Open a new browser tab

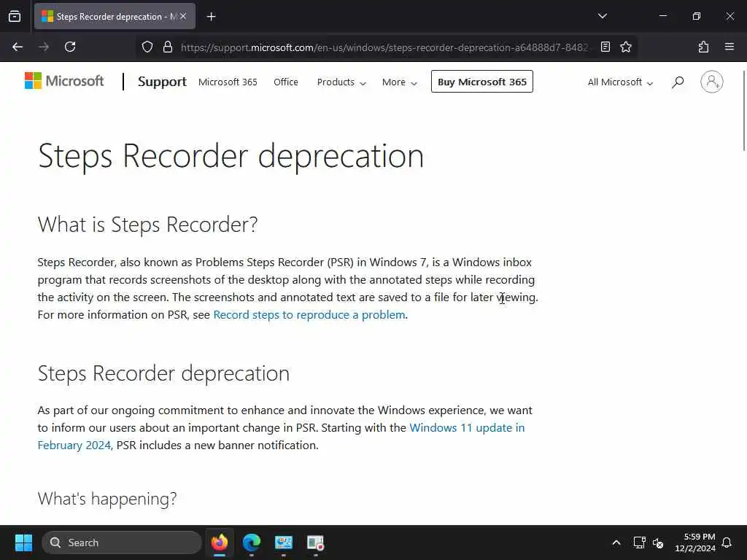(x=211, y=17)
